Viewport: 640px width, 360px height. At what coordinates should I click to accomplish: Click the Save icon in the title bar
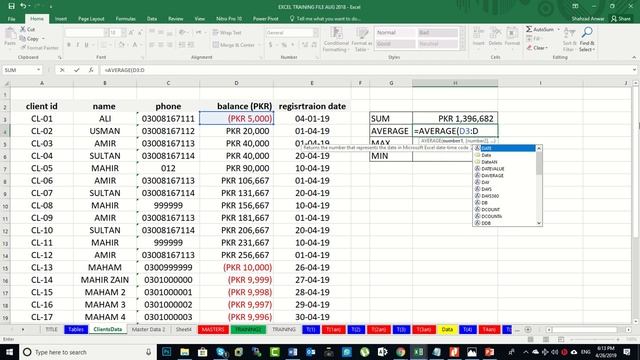[x=11, y=6]
